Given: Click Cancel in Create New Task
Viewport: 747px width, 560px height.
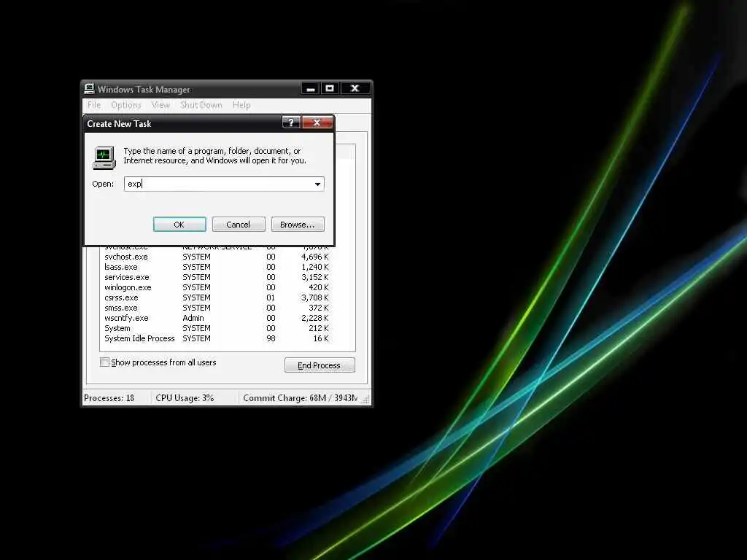Looking at the screenshot, I should (239, 225).
